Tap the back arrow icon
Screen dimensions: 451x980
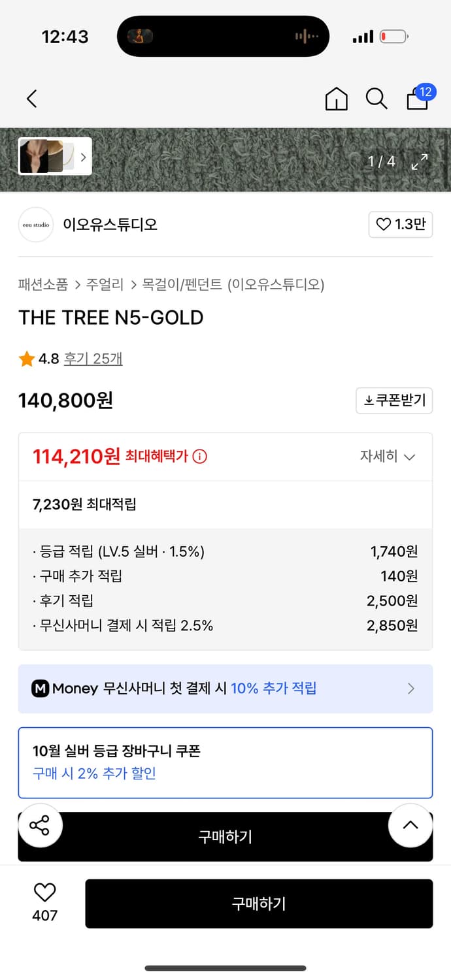tap(31, 99)
